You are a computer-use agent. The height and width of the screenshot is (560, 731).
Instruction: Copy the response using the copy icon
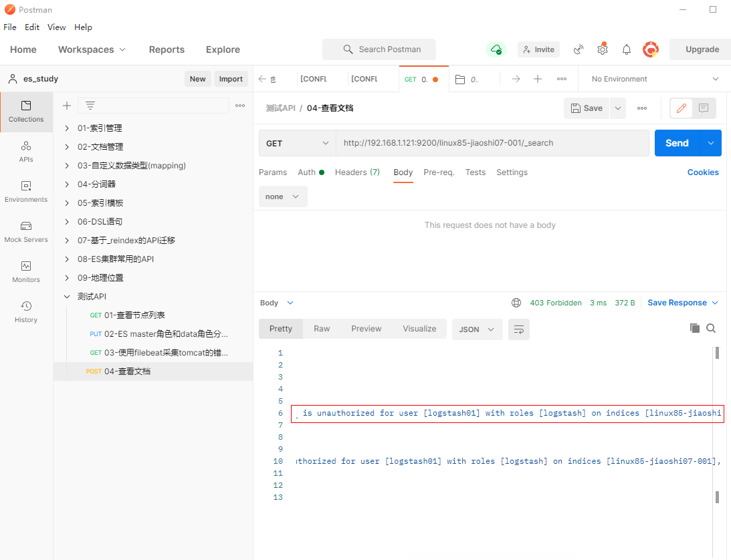(x=695, y=328)
